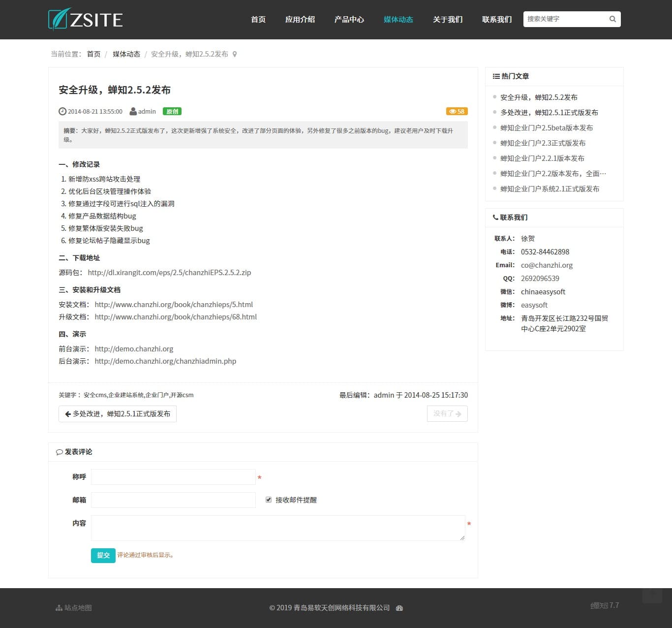The height and width of the screenshot is (628, 672).
Task: Click the clock icon beside publish date
Action: click(62, 111)
